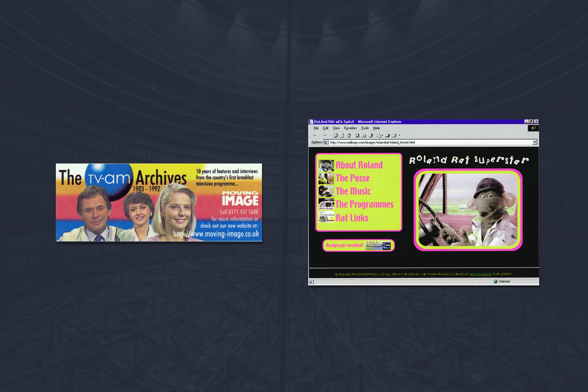588x392 pixels.
Task: Open The Music link
Action: 353,191
